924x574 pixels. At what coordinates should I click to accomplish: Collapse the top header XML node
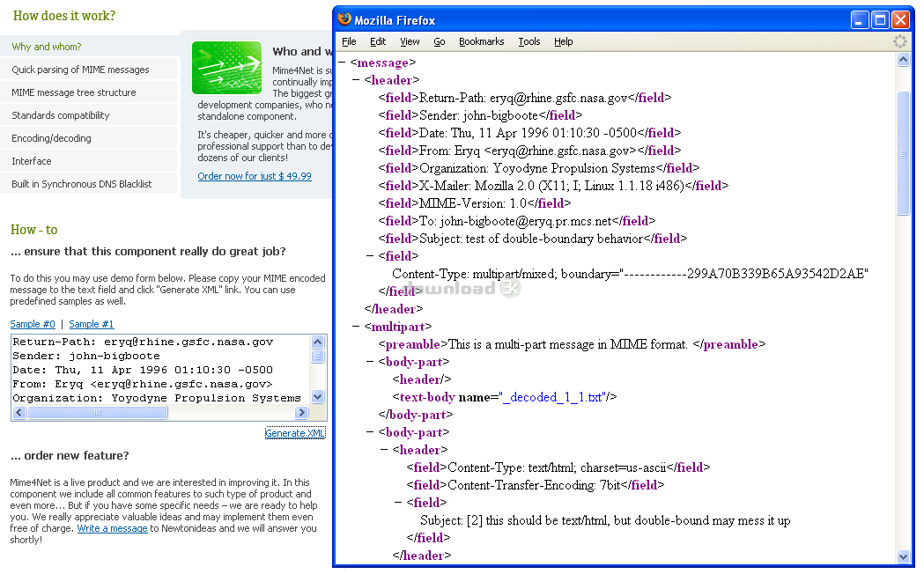tap(356, 79)
